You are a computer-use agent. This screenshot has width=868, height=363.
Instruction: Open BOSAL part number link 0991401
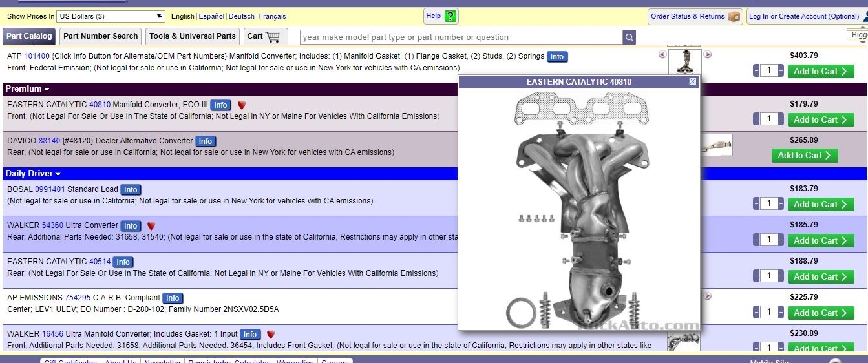point(50,189)
